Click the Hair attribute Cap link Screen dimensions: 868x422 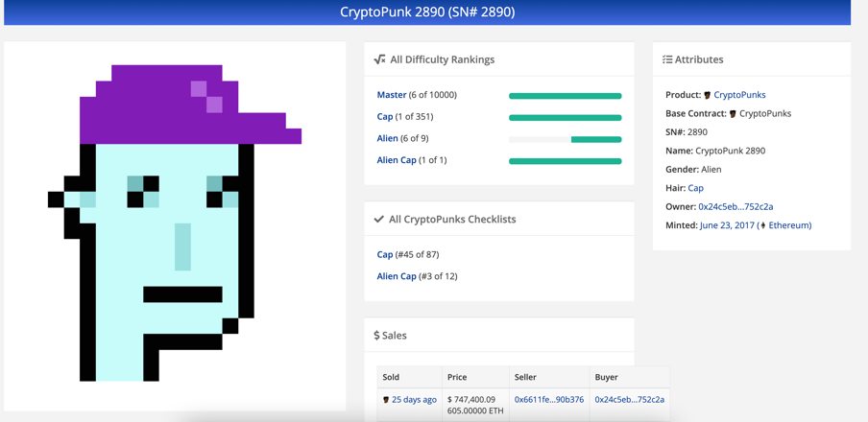point(695,188)
